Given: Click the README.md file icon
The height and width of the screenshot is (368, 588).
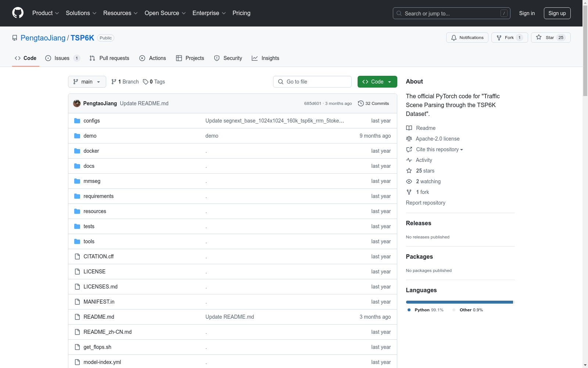Looking at the screenshot, I should coord(77,317).
